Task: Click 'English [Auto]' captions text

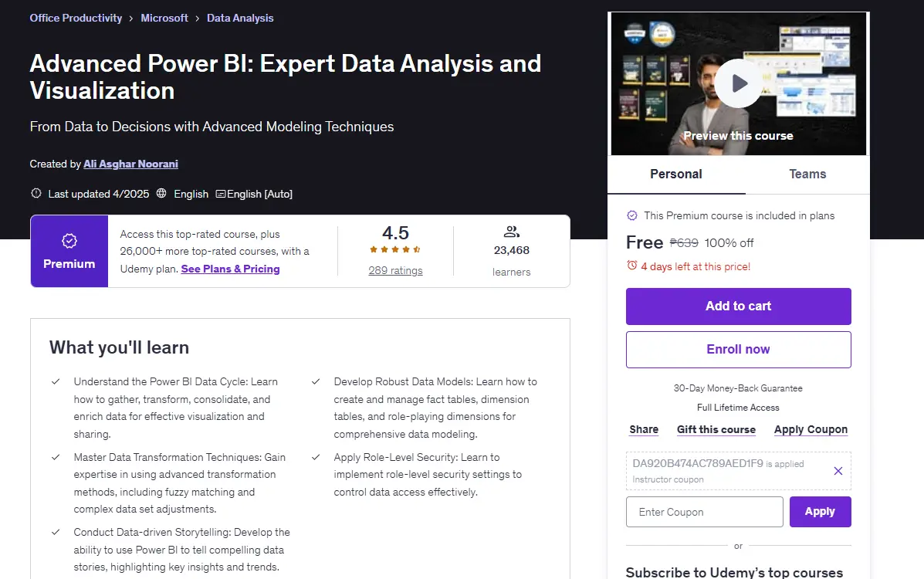Action: [259, 194]
